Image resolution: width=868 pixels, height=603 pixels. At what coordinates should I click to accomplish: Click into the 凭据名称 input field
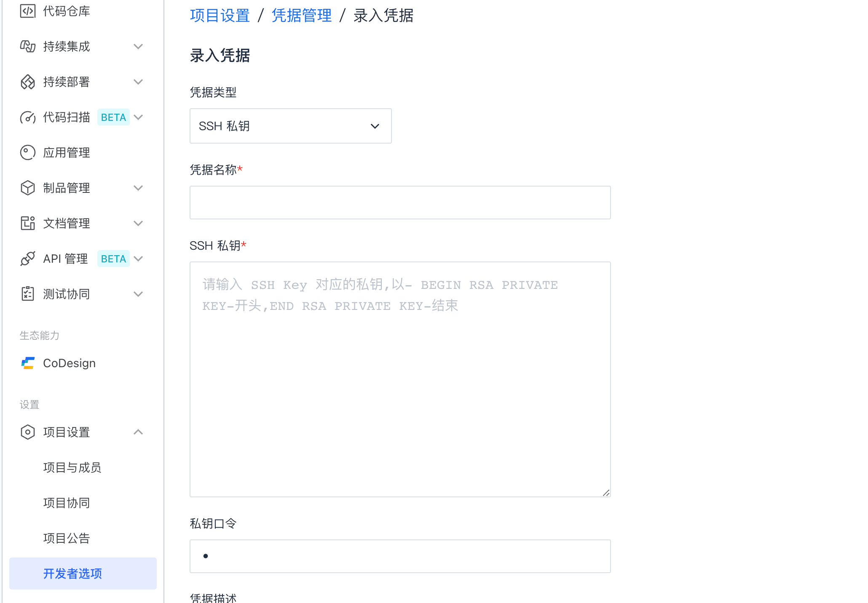pos(400,203)
